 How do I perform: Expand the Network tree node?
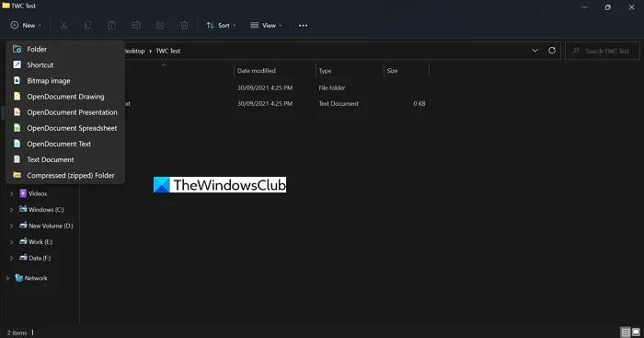click(7, 278)
